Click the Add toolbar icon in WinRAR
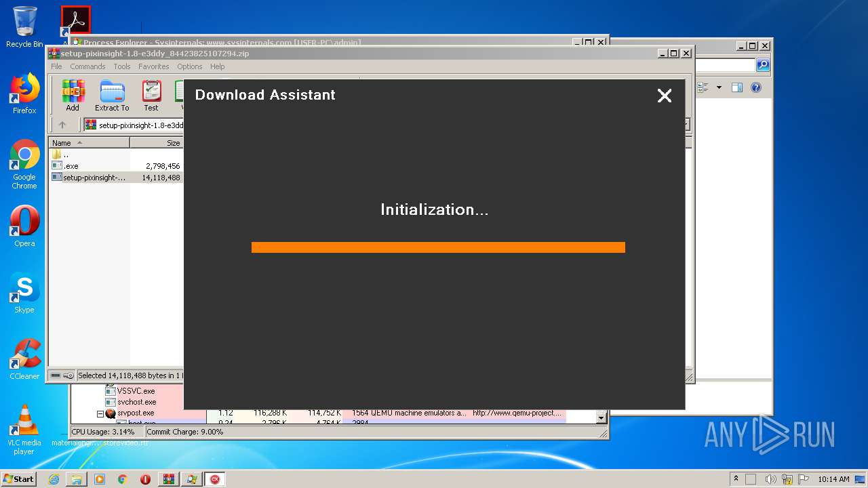 [73, 96]
